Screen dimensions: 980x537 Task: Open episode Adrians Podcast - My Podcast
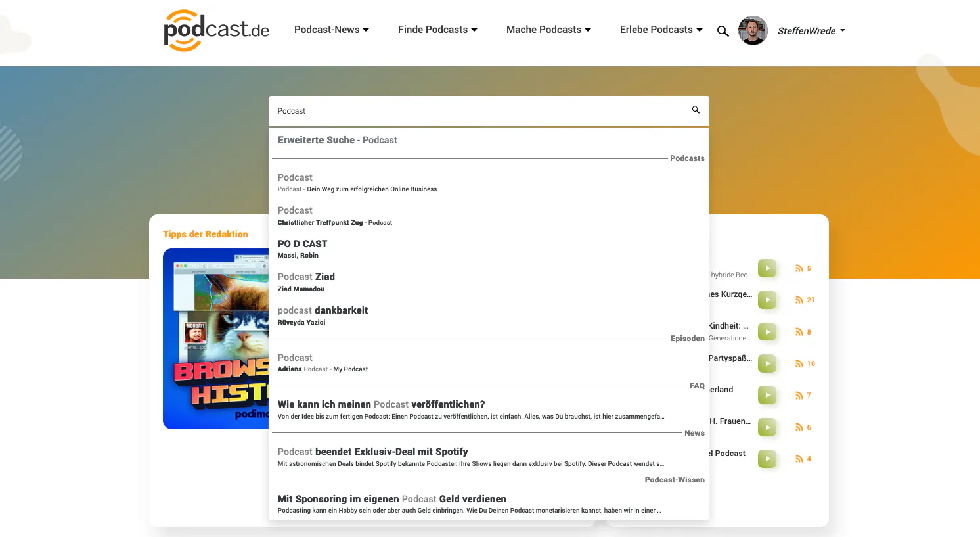coord(489,363)
